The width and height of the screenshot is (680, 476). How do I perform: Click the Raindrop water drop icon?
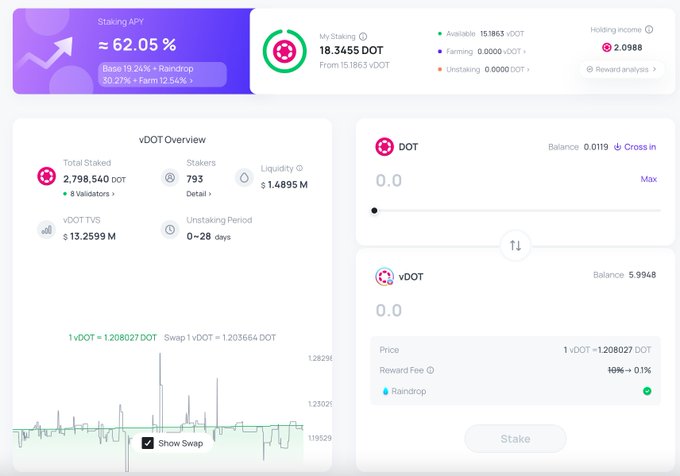click(385, 391)
